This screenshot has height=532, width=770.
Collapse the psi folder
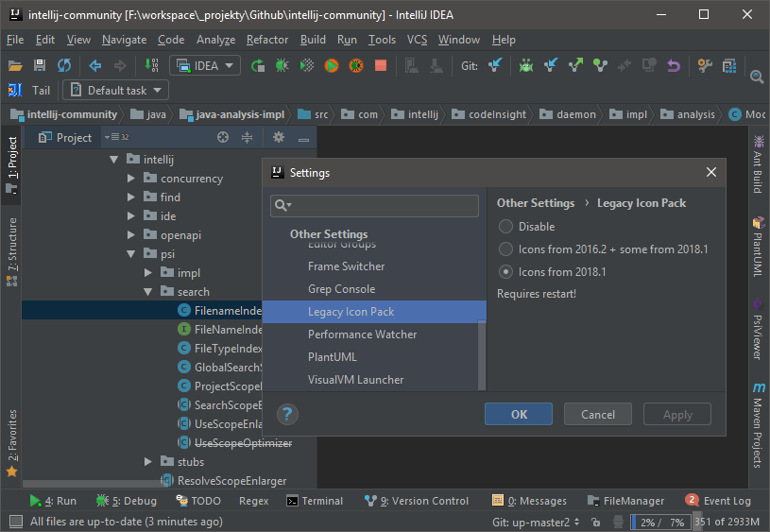click(x=130, y=254)
